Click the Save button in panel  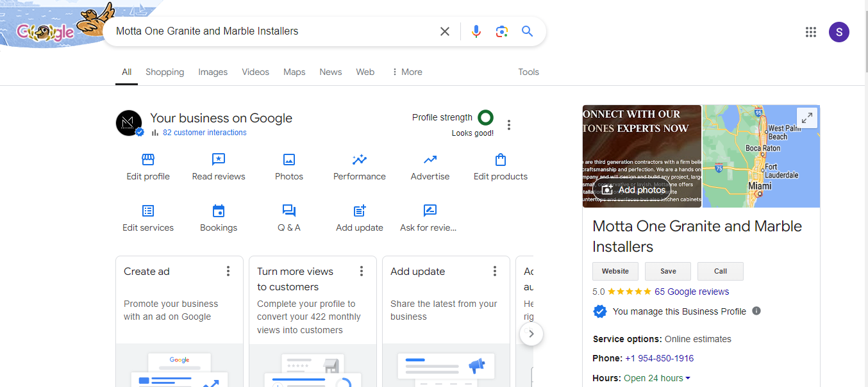pyautogui.click(x=668, y=271)
